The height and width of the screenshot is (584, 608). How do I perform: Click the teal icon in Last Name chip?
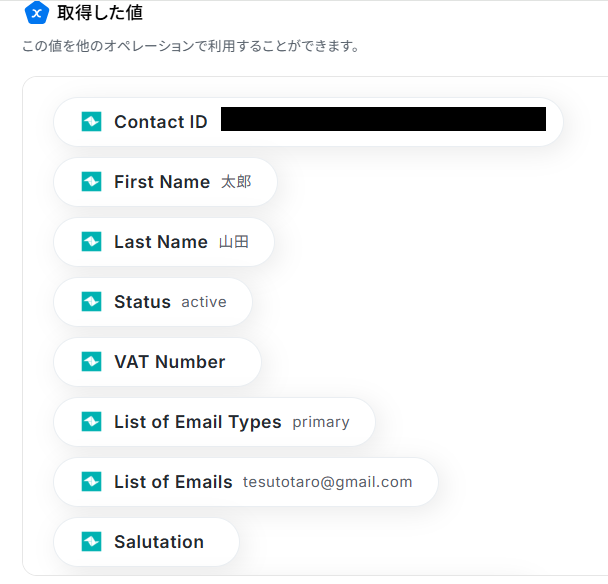[x=91, y=242]
